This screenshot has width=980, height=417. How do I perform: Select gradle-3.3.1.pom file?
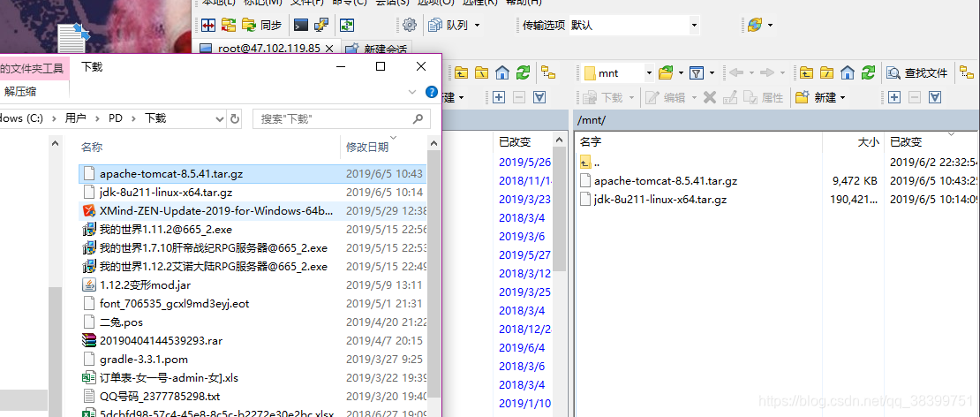pos(253,360)
